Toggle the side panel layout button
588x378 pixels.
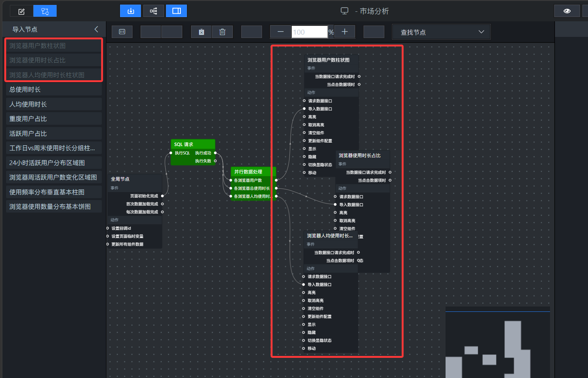pyautogui.click(x=177, y=11)
